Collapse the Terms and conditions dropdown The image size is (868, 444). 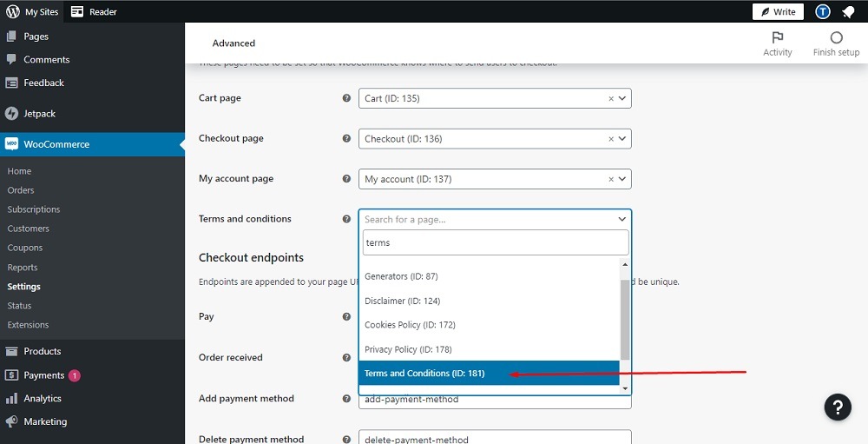(x=622, y=220)
